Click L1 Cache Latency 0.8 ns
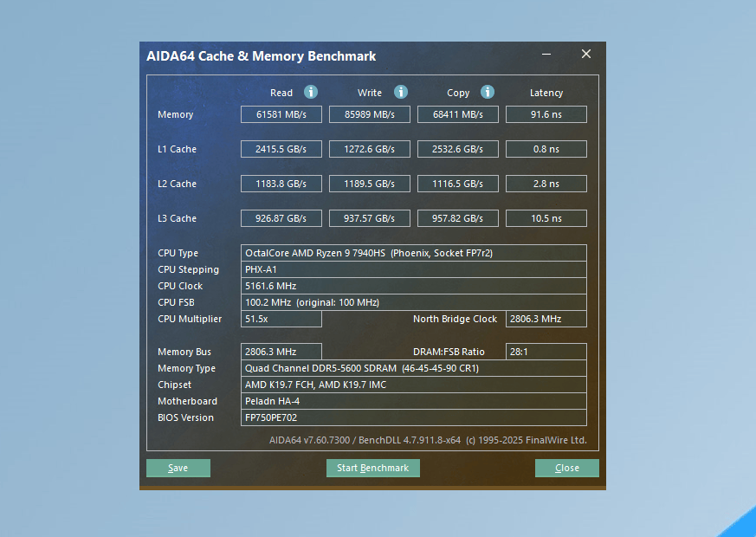Image resolution: width=756 pixels, height=537 pixels. point(546,150)
